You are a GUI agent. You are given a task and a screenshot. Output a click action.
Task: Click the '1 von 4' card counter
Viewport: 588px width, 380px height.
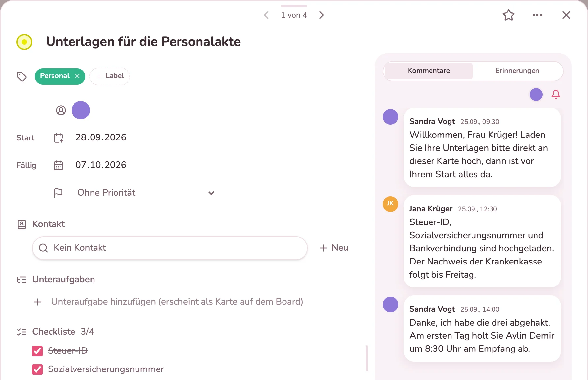[x=294, y=15]
